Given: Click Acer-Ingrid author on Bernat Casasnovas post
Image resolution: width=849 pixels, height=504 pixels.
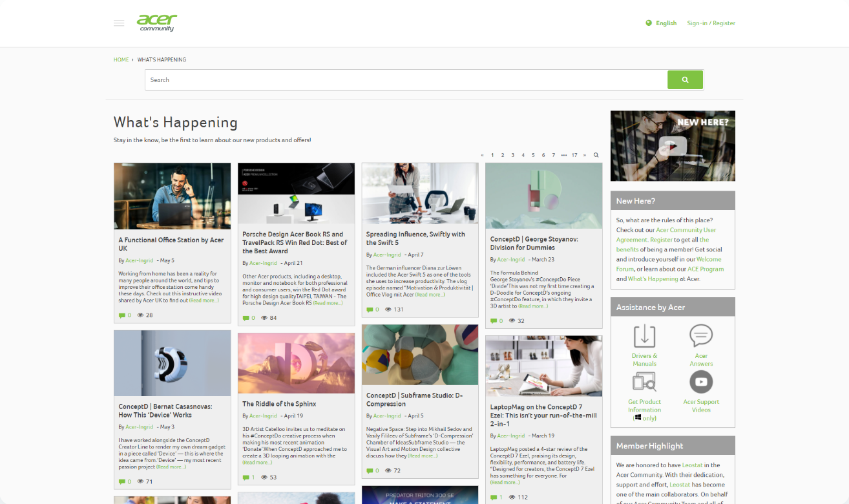Looking at the screenshot, I should (139, 427).
